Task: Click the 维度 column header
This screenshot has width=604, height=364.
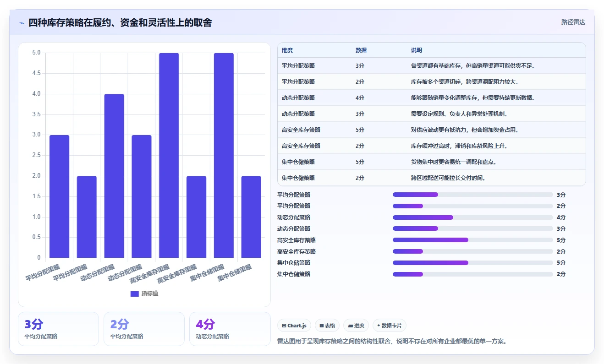Action: point(287,50)
